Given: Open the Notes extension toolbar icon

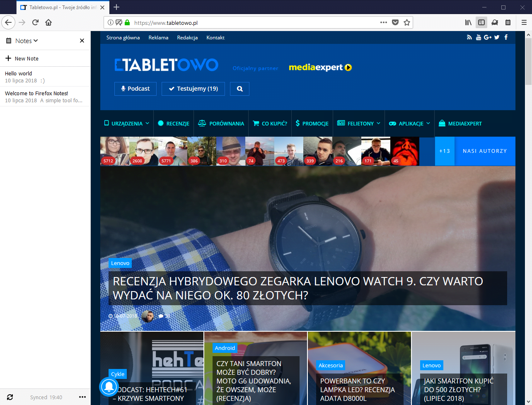Looking at the screenshot, I should [508, 22].
